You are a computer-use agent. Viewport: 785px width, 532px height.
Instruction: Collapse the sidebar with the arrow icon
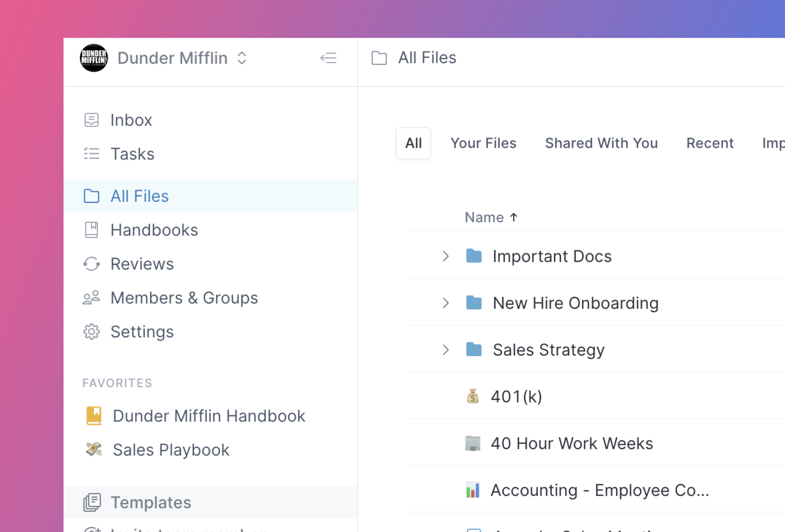328,58
